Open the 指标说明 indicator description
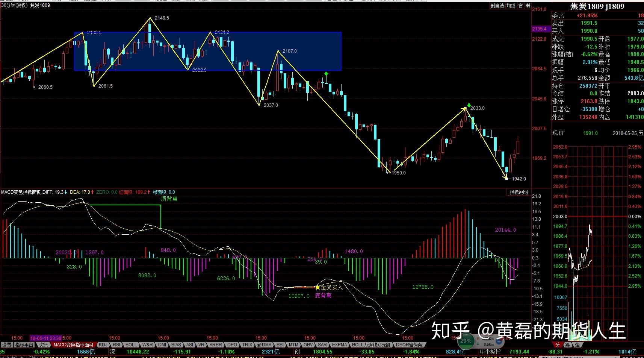 (x=519, y=192)
